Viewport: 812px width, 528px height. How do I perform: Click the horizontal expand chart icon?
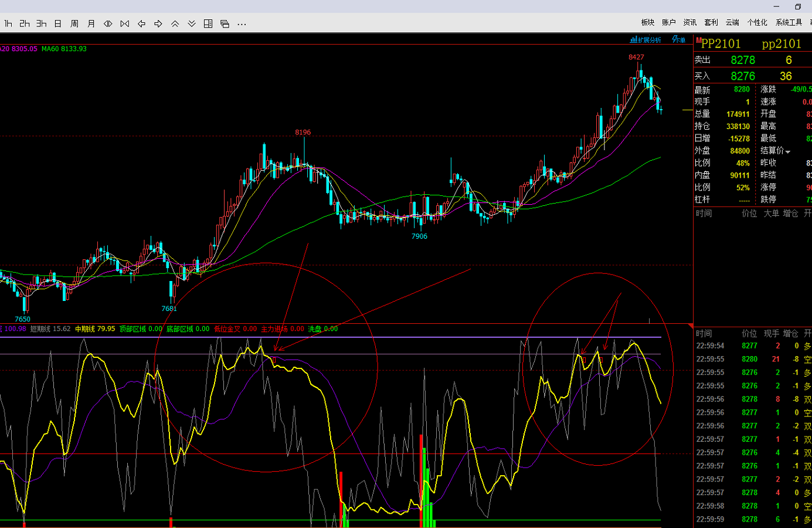point(108,23)
